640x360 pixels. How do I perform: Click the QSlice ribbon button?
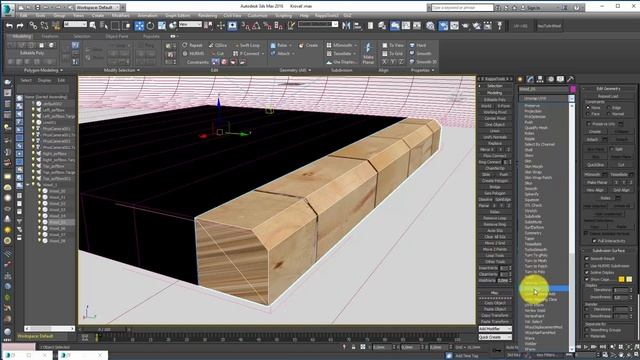[218, 45]
